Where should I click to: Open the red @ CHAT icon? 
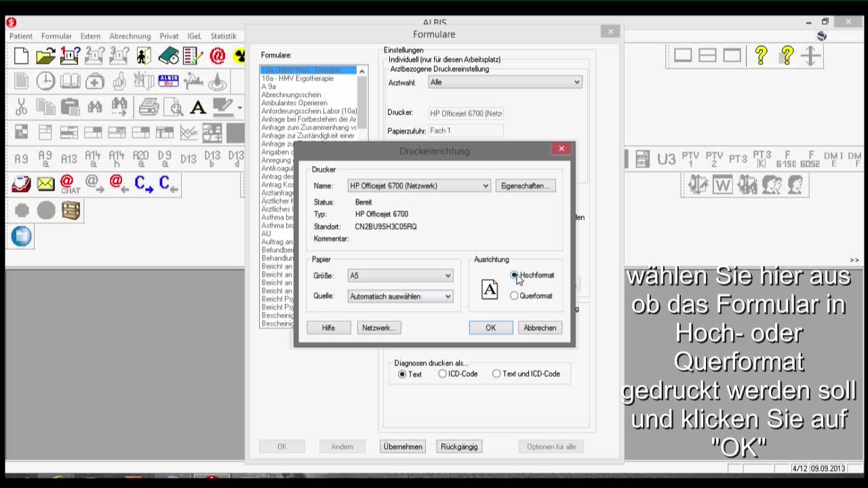[69, 184]
